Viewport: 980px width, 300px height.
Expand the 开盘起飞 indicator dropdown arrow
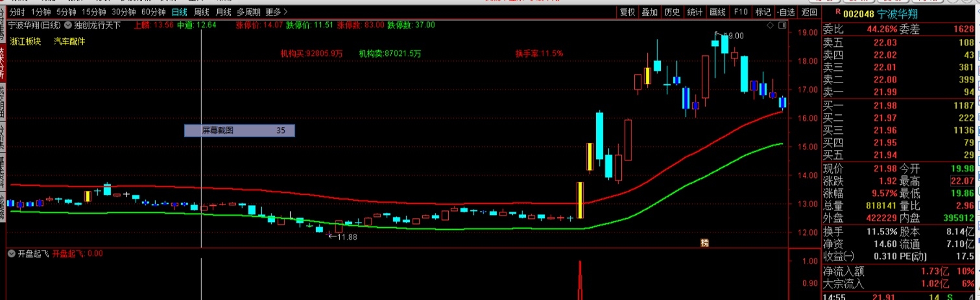(x=11, y=254)
